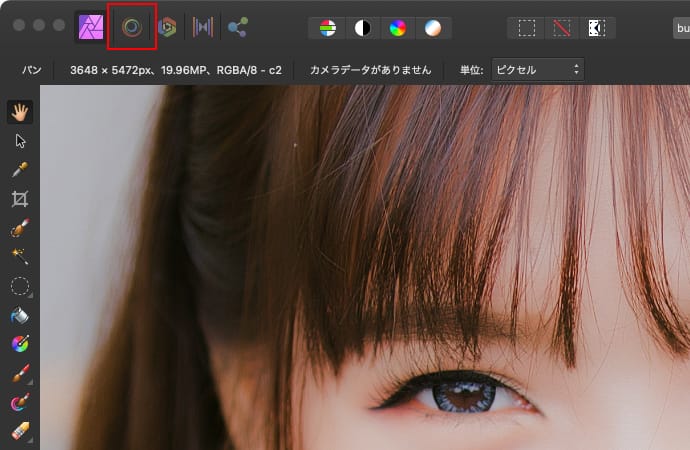Click the Deselect icon in toolbar
Screen dimensions: 690x450
pos(561,28)
